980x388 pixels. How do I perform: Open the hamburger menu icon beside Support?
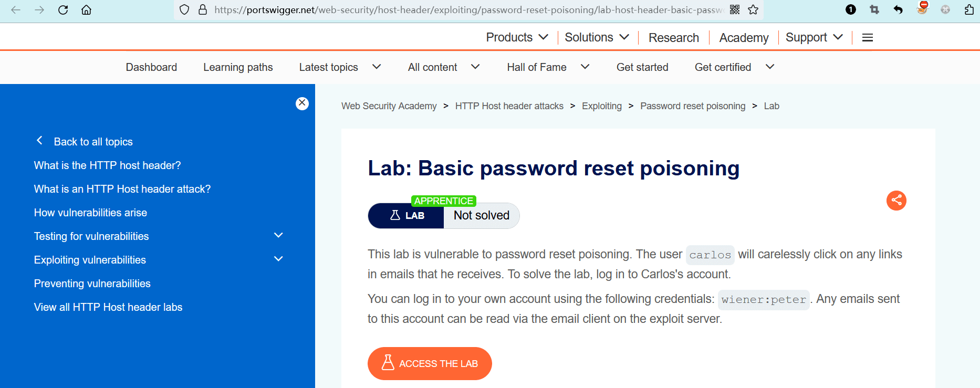pyautogui.click(x=868, y=38)
